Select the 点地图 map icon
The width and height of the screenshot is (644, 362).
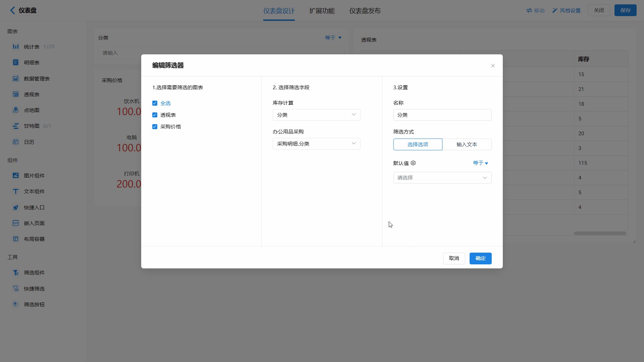(16, 110)
